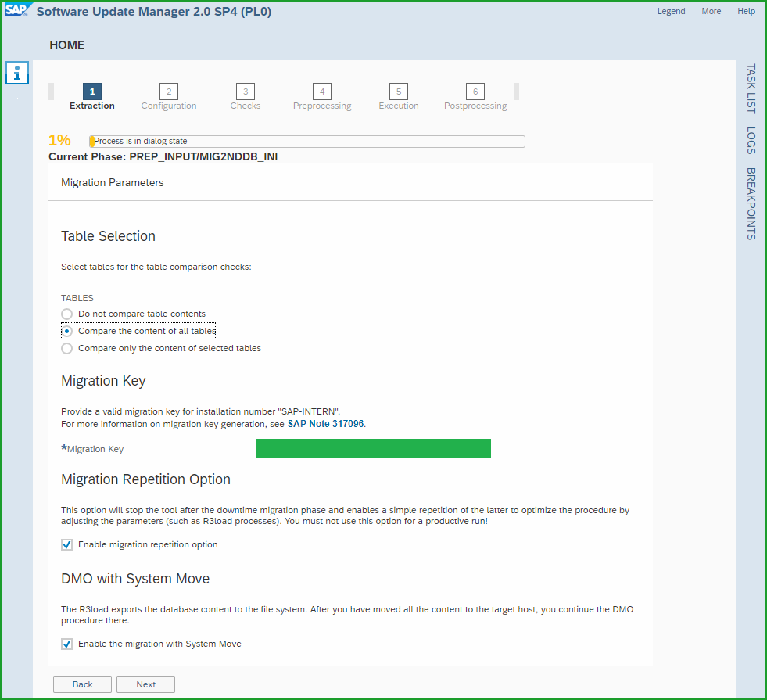Viewport: 767px width, 700px height.
Task: Select step 4 Preprocessing in roadmap
Action: click(x=322, y=92)
